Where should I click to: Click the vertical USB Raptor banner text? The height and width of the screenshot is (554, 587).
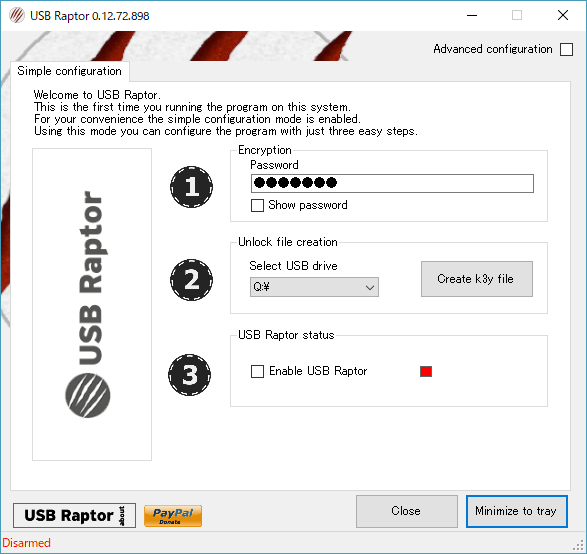[x=90, y=278]
